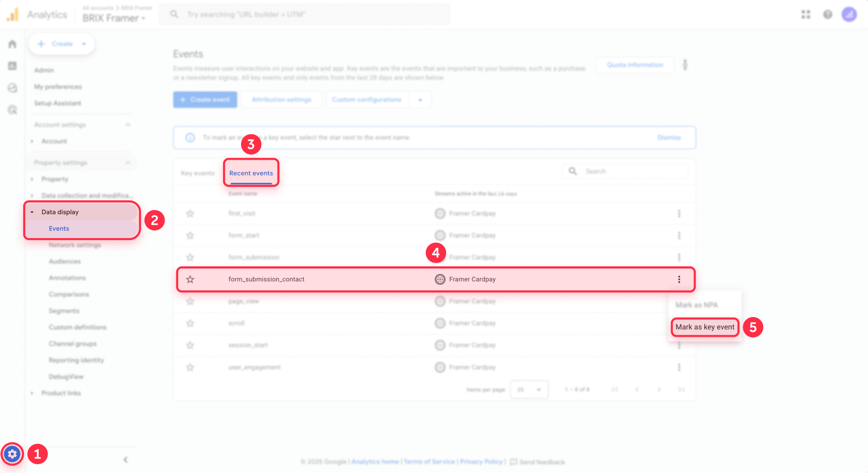Click the Framer Cardpay globe icon in form_submission_contact row

tap(440, 279)
